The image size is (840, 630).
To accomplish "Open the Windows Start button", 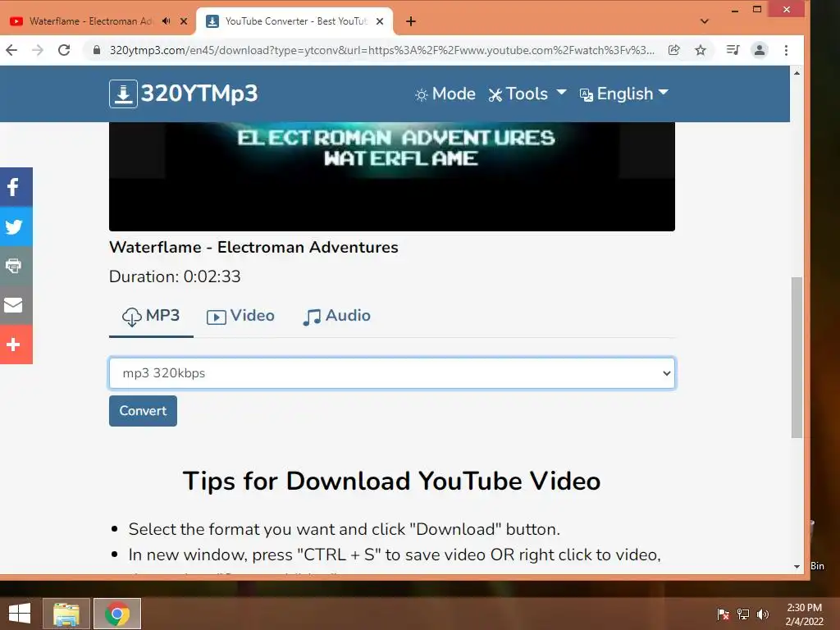I will point(20,614).
